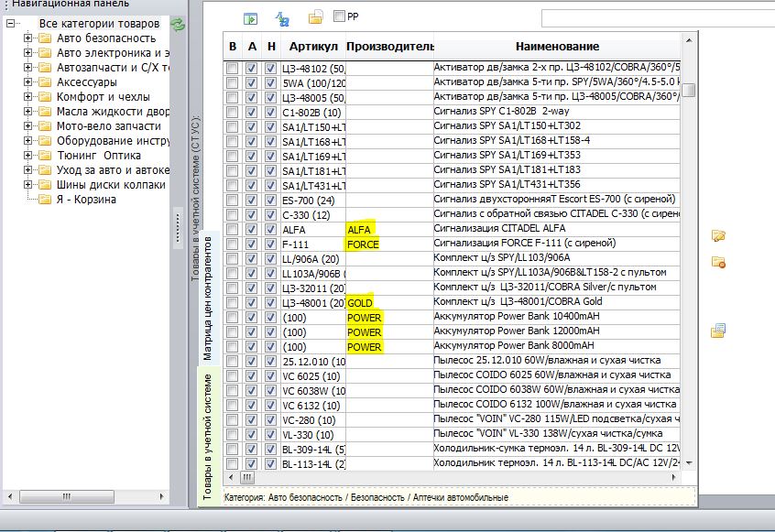Sort by the Артикул column header
This screenshot has width=775, height=532.
click(313, 47)
